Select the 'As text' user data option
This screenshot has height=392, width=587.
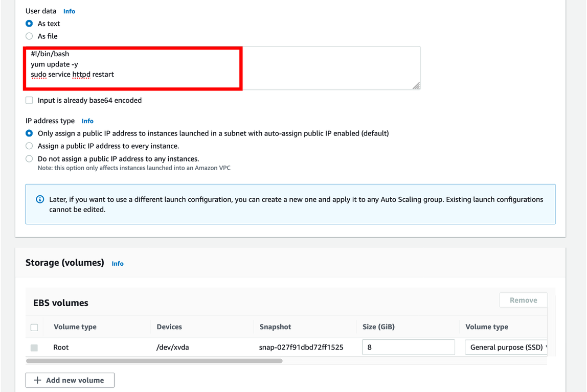29,24
